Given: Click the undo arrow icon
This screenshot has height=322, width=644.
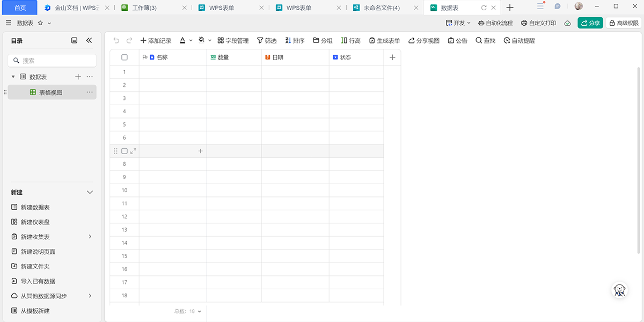Looking at the screenshot, I should 116,41.
